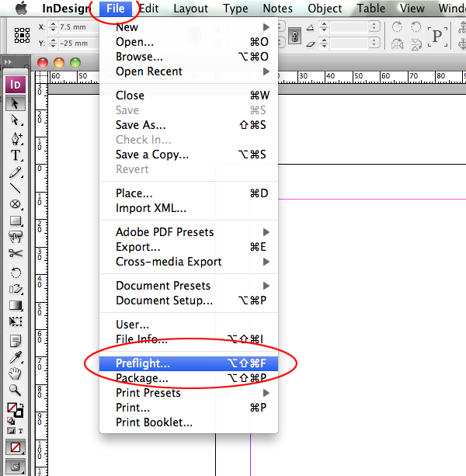Viewport: 466px width, 476px height.
Task: Click default fill and stroke icon
Action: click(11, 421)
